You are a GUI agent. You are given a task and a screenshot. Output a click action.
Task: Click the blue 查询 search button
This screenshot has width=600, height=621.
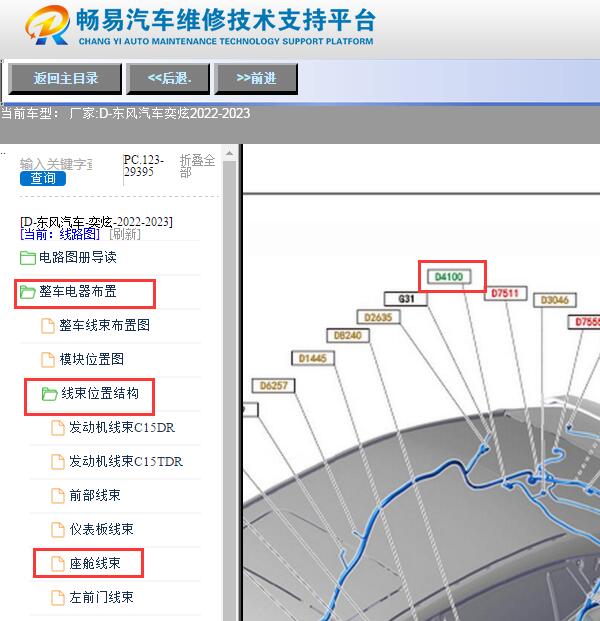[x=43, y=178]
